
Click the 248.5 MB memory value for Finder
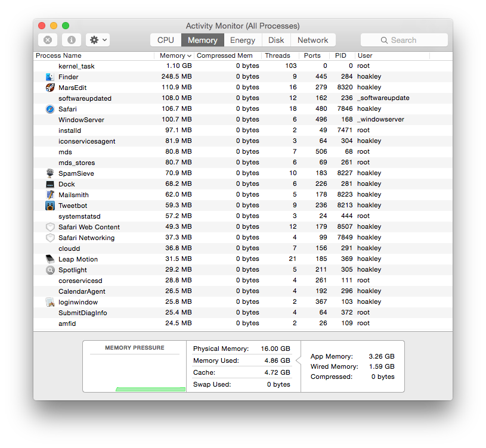click(x=177, y=76)
